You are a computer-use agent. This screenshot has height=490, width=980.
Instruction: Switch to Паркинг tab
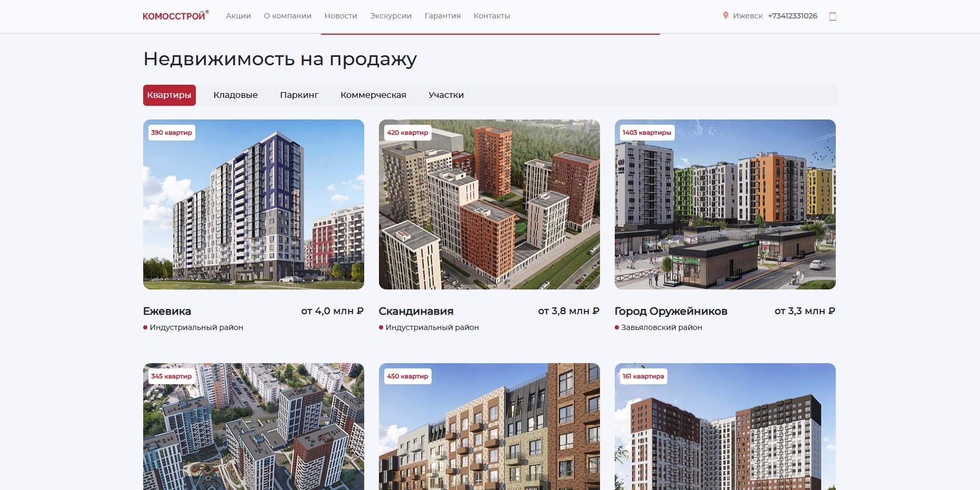click(299, 95)
